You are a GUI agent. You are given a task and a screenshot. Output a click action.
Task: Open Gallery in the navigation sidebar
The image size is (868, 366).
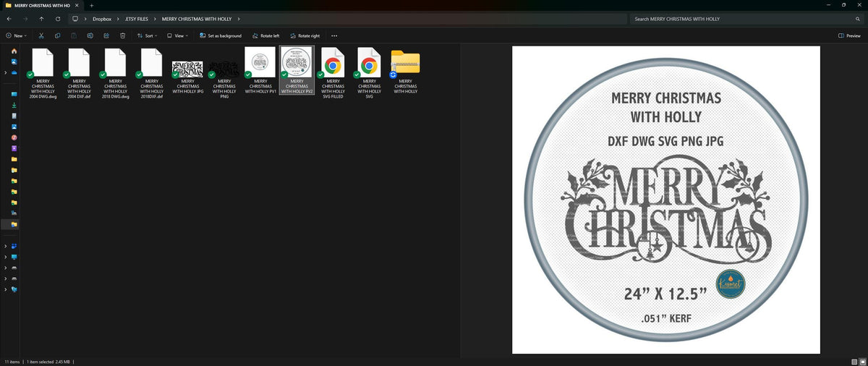14,61
